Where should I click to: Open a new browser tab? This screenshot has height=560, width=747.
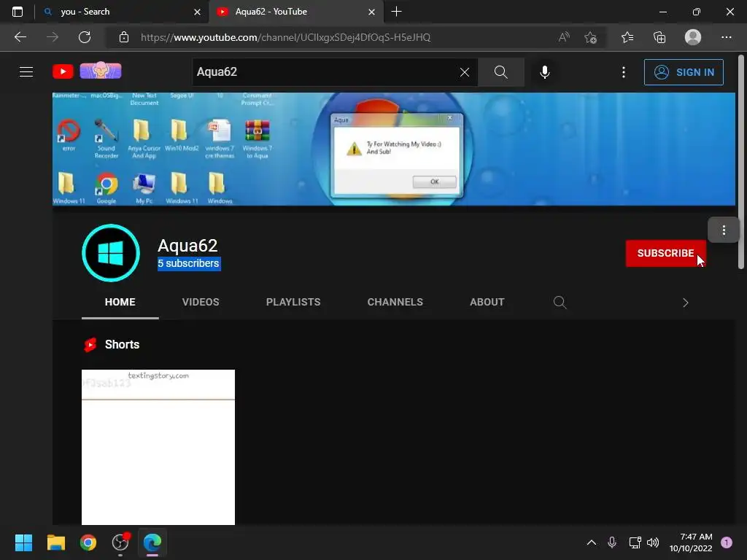(396, 12)
